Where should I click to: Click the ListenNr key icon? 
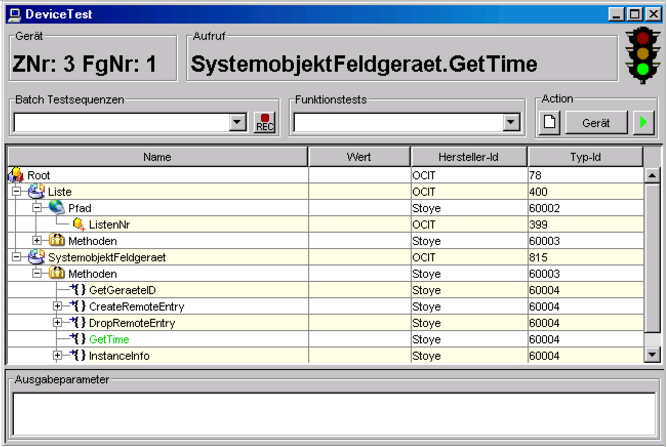78,224
